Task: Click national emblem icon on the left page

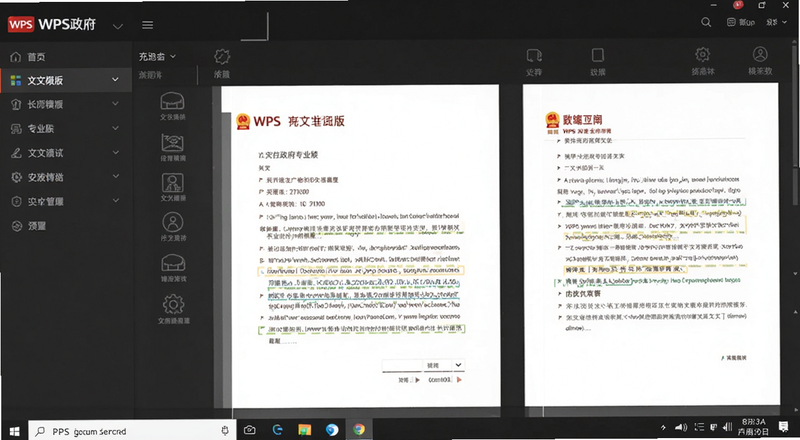Action: (243, 121)
